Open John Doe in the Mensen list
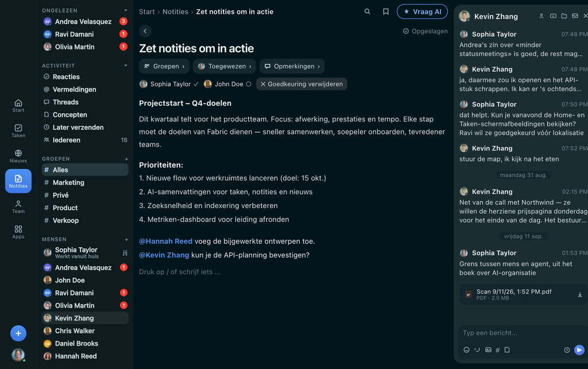The height and width of the screenshot is (369, 588). coord(85,280)
